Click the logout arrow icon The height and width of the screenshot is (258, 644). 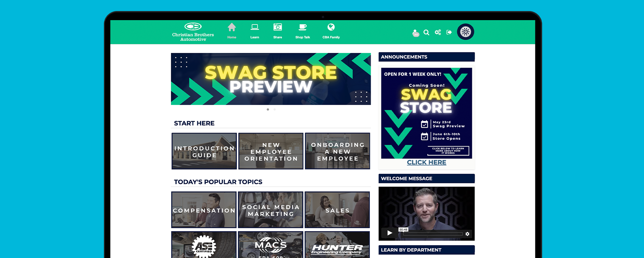click(x=449, y=32)
